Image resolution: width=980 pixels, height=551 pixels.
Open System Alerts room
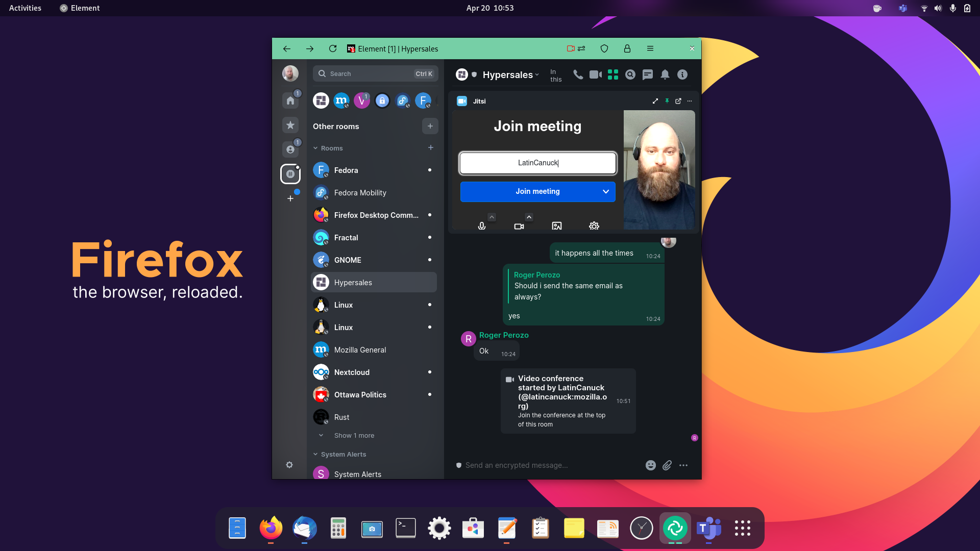pos(374,473)
